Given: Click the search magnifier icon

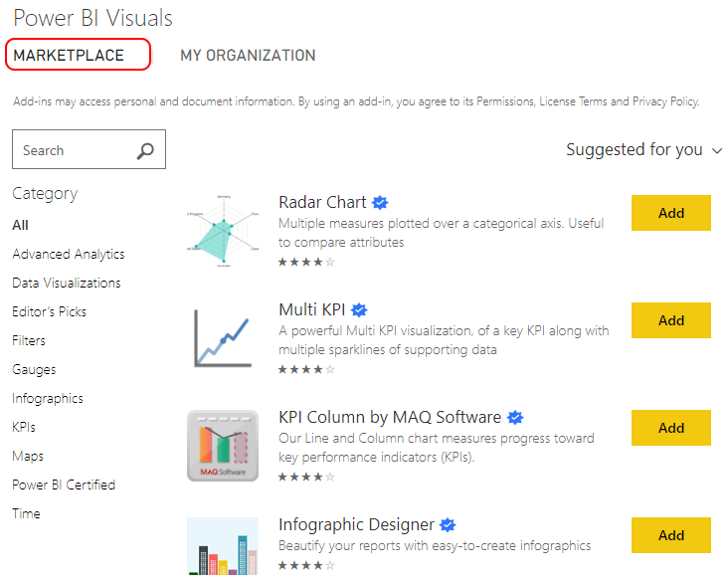Looking at the screenshot, I should click(146, 151).
